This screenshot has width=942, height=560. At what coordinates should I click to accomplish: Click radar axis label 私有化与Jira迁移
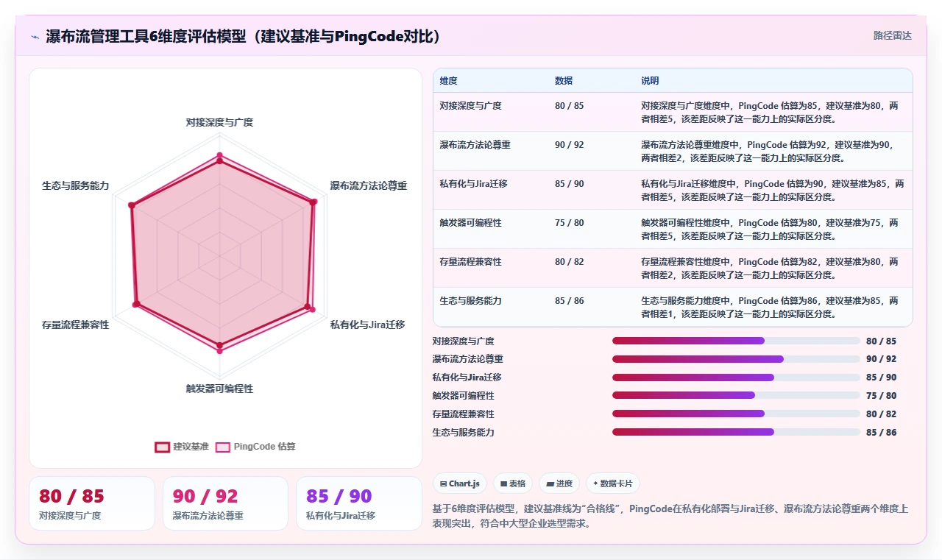pyautogui.click(x=367, y=325)
